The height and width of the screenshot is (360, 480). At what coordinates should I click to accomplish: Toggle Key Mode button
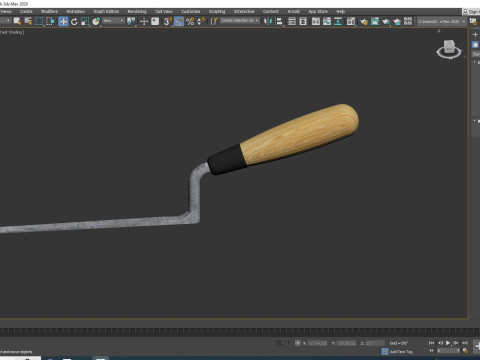click(431, 351)
